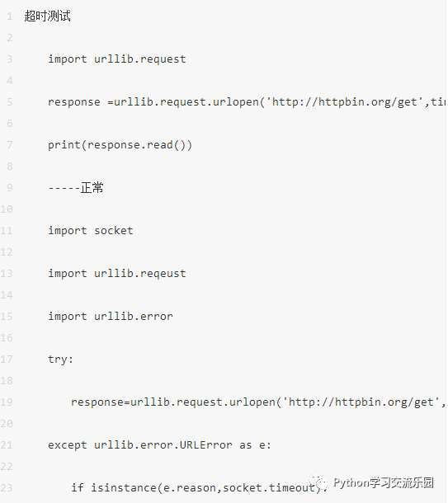Click line number 11 in gutter

tap(7, 231)
